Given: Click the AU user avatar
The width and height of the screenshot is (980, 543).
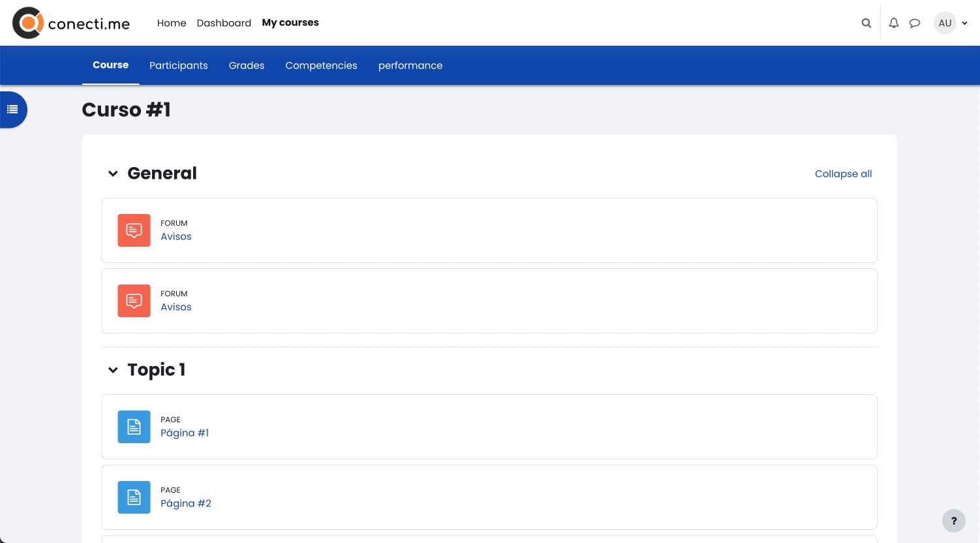Looking at the screenshot, I should click(945, 23).
